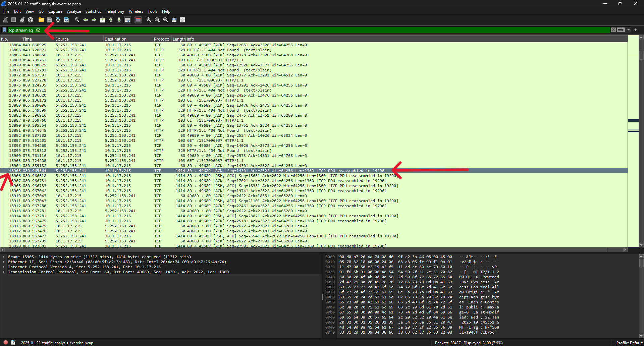Zoom in on packet list text
This screenshot has width=644, height=346.
point(149,20)
